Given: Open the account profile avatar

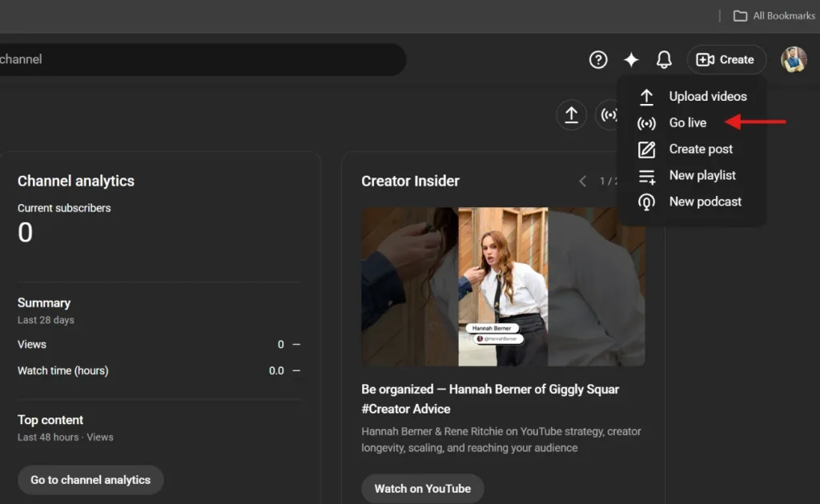Looking at the screenshot, I should coord(794,59).
